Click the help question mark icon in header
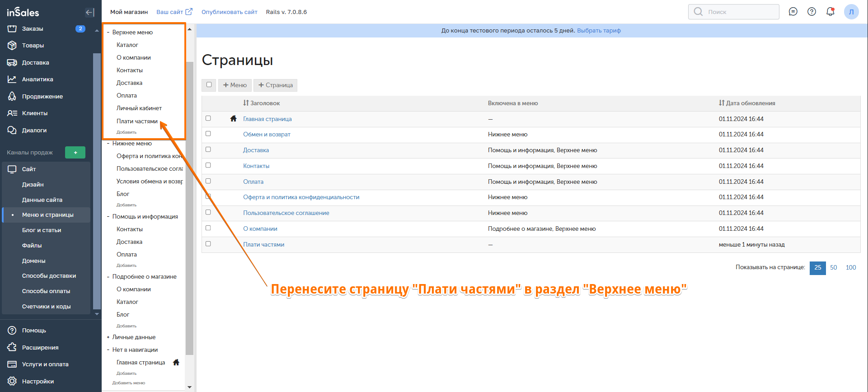 tap(812, 12)
